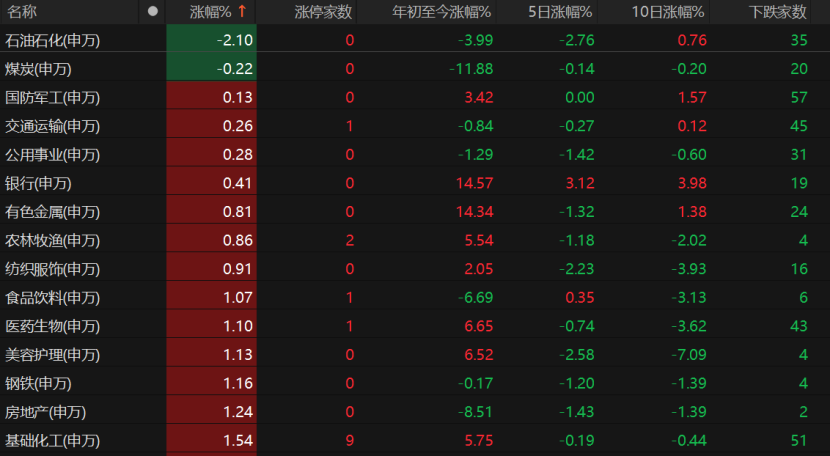
Task: Select the 房地产(申万) row
Action: [x=415, y=412]
